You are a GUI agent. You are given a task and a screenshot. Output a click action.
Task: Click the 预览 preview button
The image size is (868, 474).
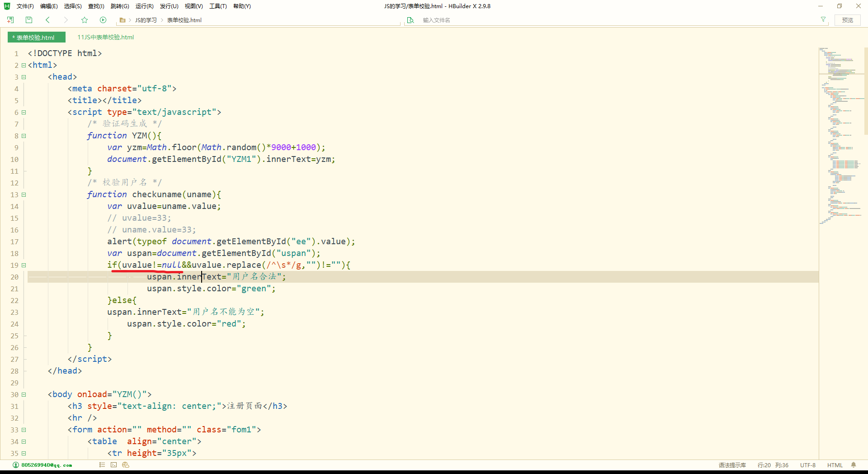848,20
